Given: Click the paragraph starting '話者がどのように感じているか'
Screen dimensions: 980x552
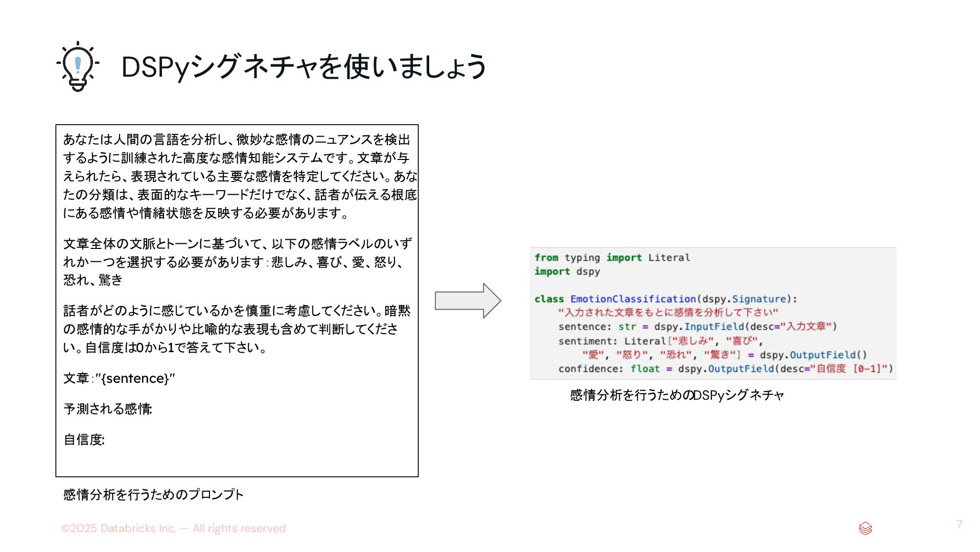Looking at the screenshot, I should coord(237,329).
